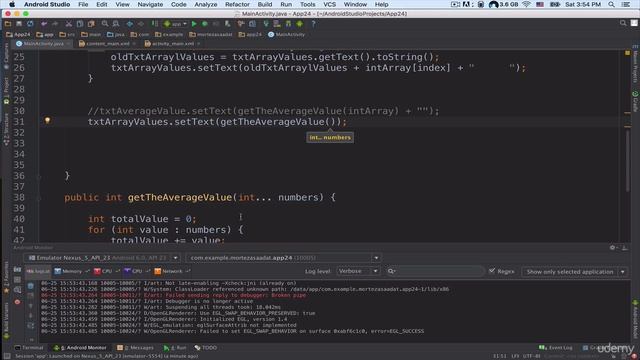Open 'Show only selected application' filter dropdown
The image size is (640, 360).
pos(574,271)
